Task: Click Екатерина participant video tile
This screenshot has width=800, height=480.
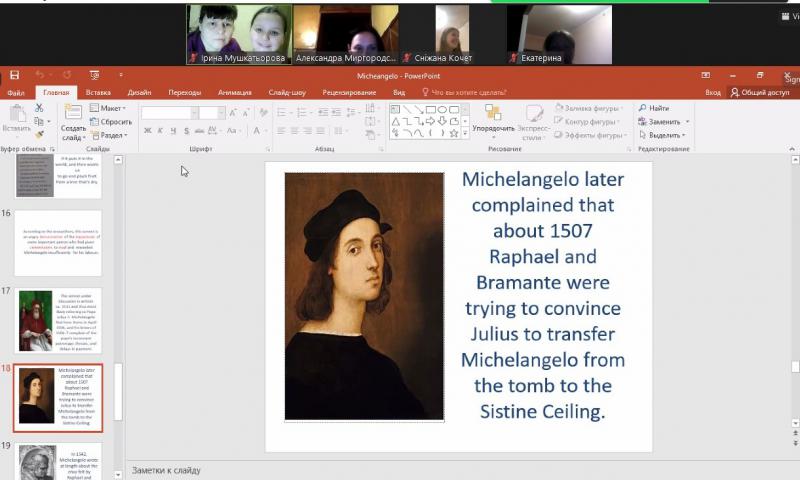Action: [x=559, y=34]
